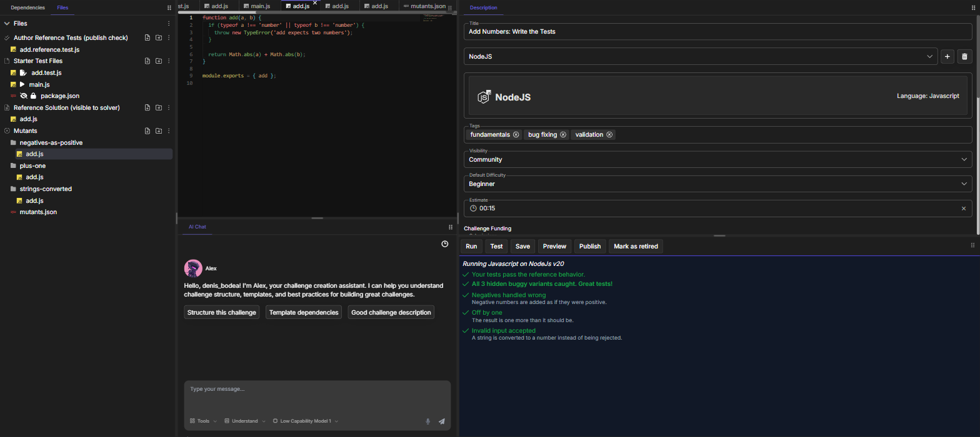
Task: Open add.reference.test.js in file tree
Action: point(49,49)
